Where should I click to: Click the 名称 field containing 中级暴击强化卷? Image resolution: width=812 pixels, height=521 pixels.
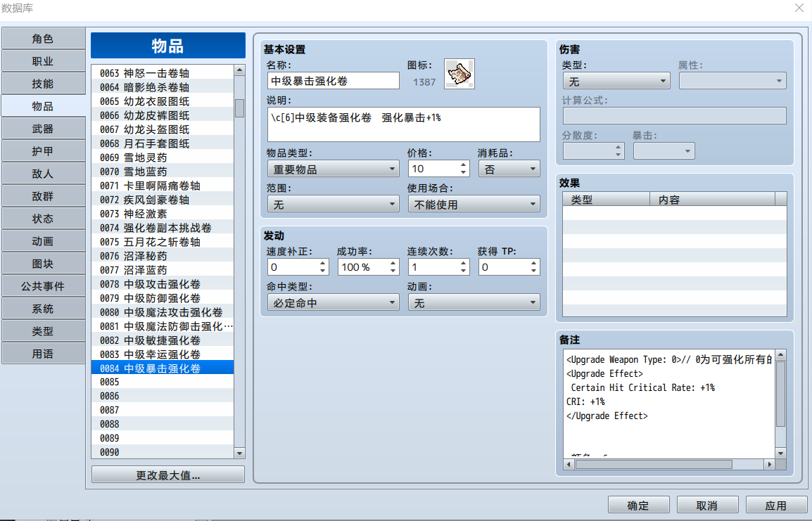click(x=333, y=81)
